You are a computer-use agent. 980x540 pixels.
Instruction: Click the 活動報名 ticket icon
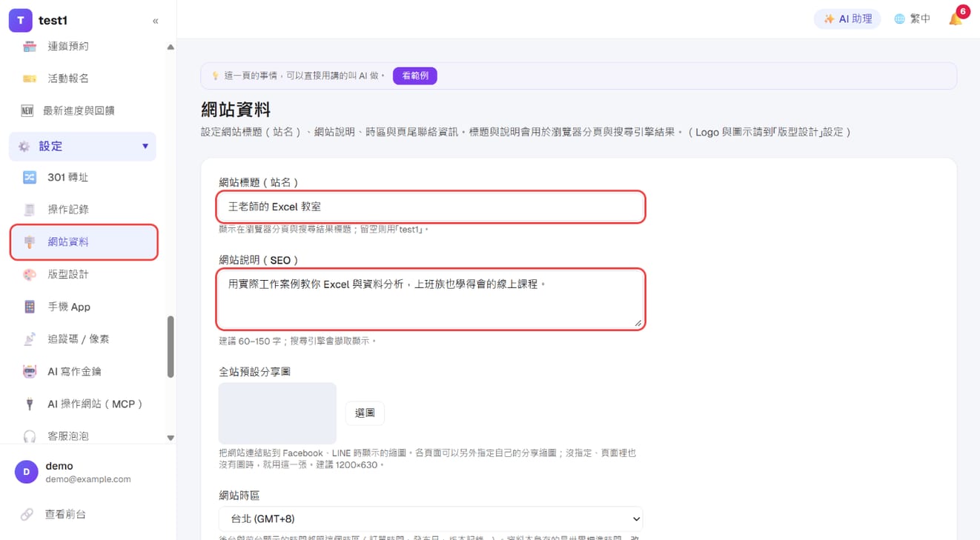tap(30, 79)
